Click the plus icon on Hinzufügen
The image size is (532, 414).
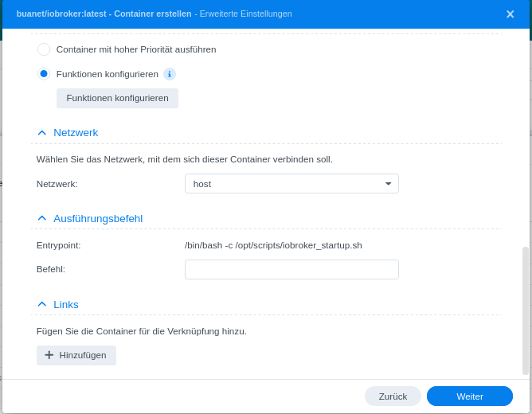pyautogui.click(x=49, y=355)
